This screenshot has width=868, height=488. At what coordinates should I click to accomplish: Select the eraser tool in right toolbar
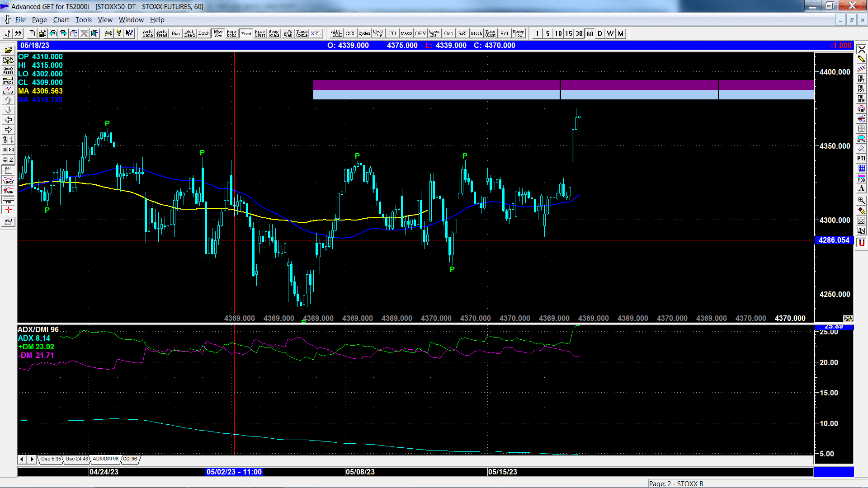[x=861, y=211]
